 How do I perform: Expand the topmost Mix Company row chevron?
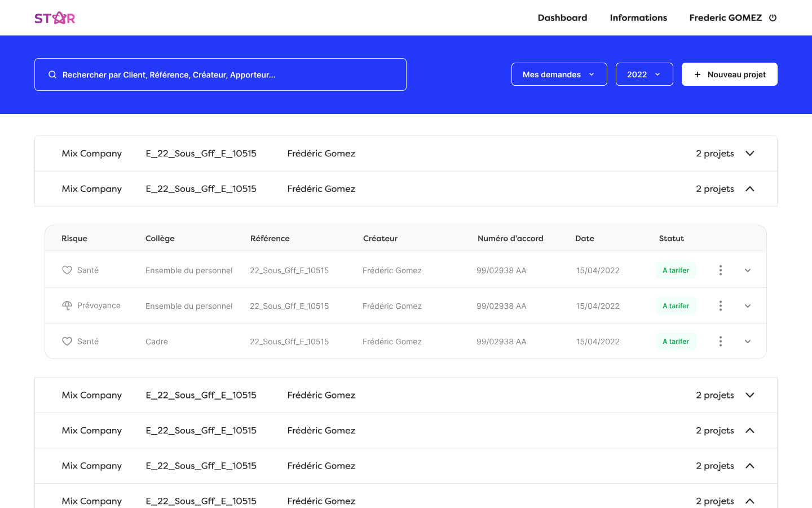[750, 154]
